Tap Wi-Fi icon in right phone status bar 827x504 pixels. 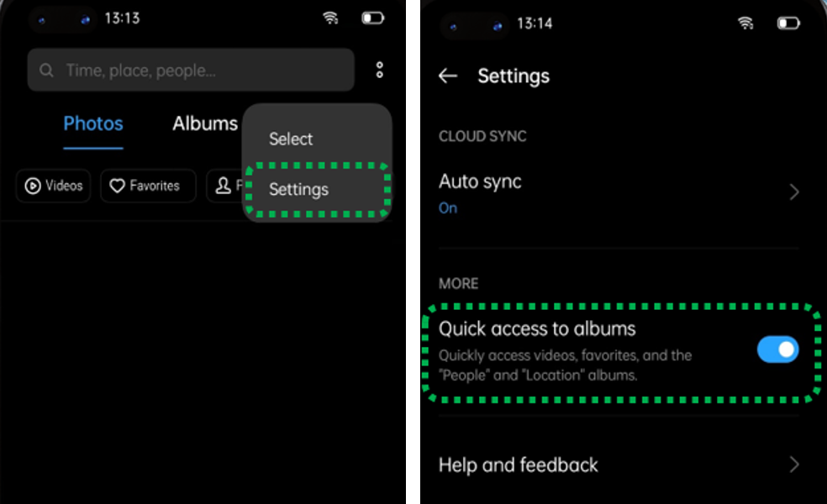[x=745, y=23]
